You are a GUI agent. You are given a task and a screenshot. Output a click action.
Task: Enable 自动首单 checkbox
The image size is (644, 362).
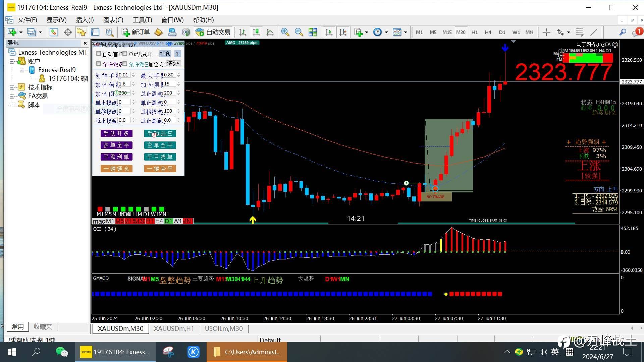[x=98, y=54]
